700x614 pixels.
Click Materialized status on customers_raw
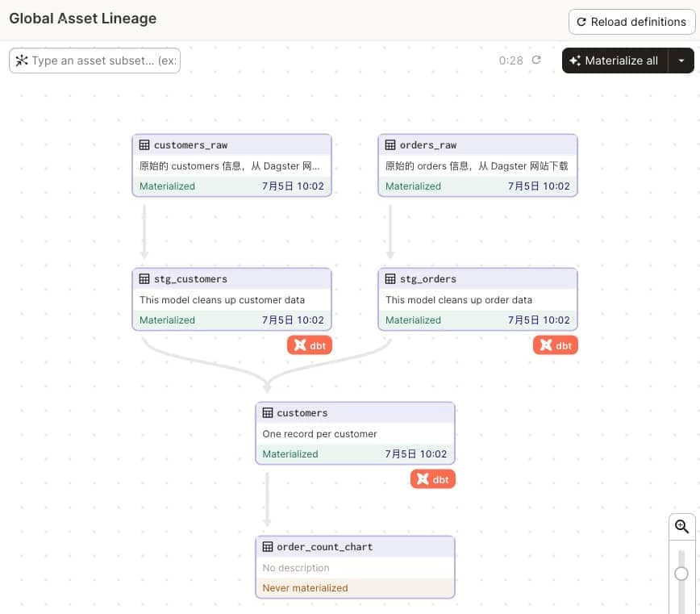[168, 186]
